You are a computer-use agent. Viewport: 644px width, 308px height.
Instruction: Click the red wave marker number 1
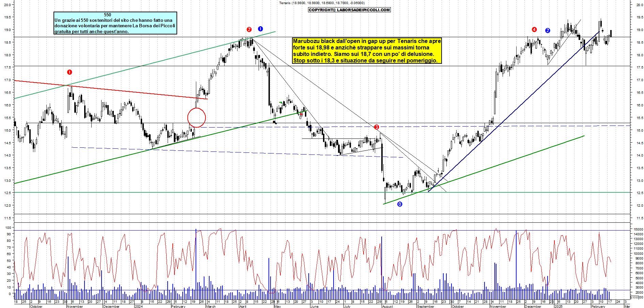coord(70,72)
